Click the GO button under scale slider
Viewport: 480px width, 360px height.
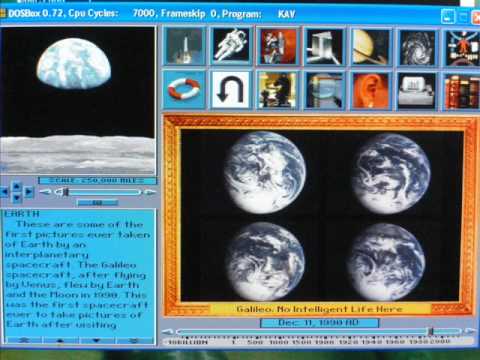tap(97, 202)
